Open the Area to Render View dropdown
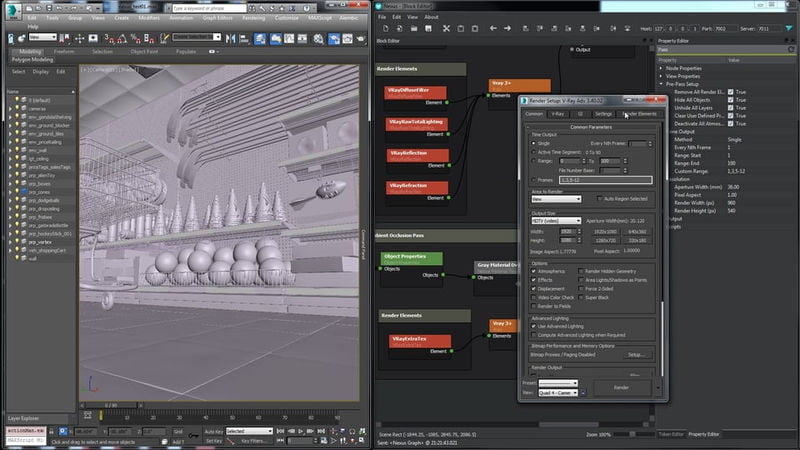800x450 pixels. [x=556, y=199]
